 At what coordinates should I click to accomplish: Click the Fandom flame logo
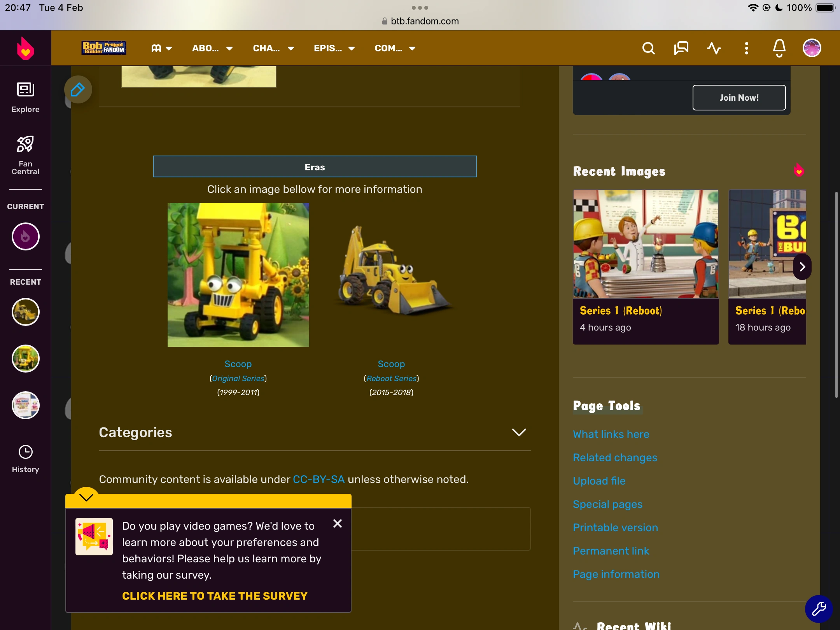tap(25, 48)
